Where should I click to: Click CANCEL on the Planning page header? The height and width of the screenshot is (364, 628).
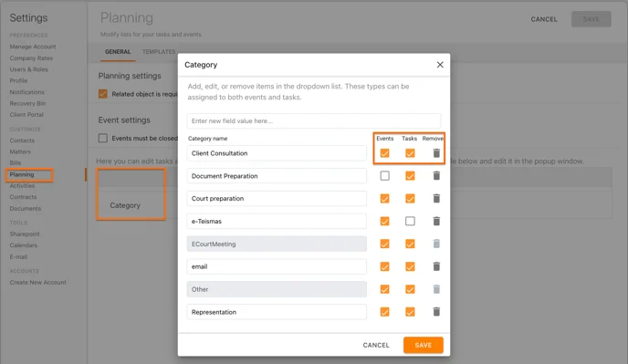pyautogui.click(x=544, y=19)
